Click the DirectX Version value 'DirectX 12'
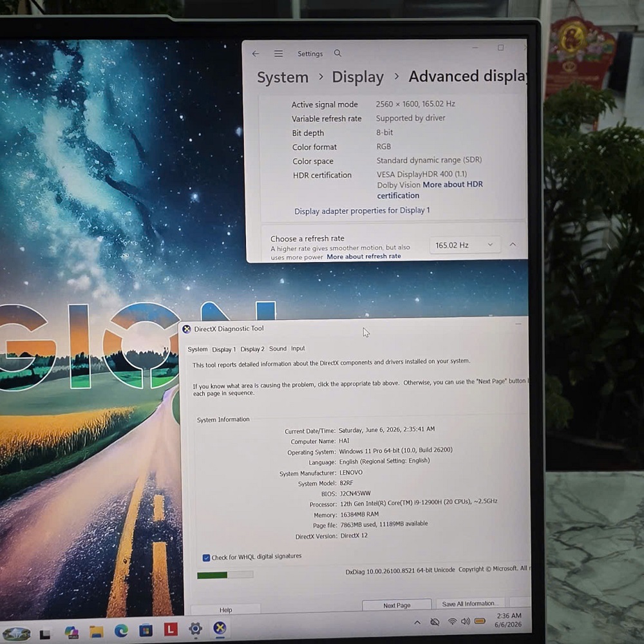Screen dimensions: 644x644 (x=354, y=536)
